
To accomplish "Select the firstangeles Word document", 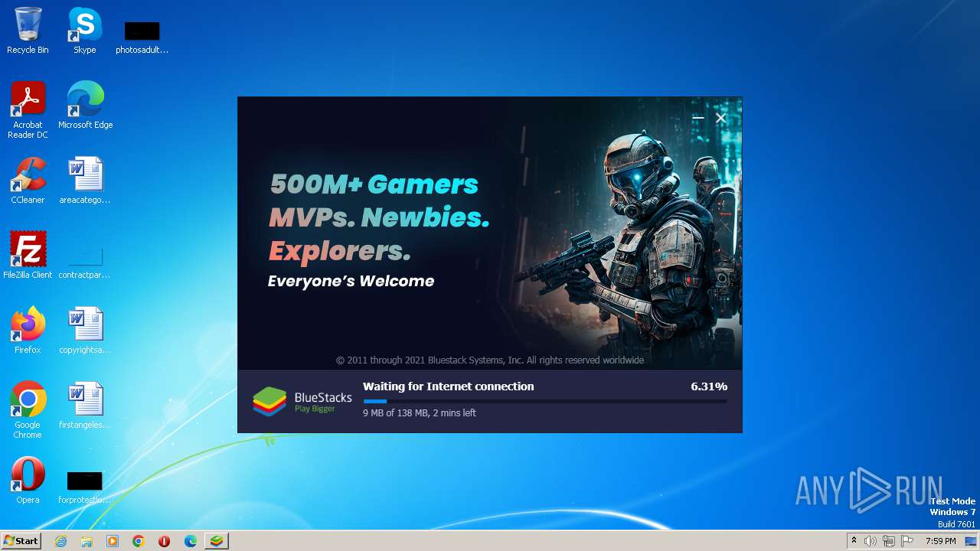I will (x=85, y=406).
